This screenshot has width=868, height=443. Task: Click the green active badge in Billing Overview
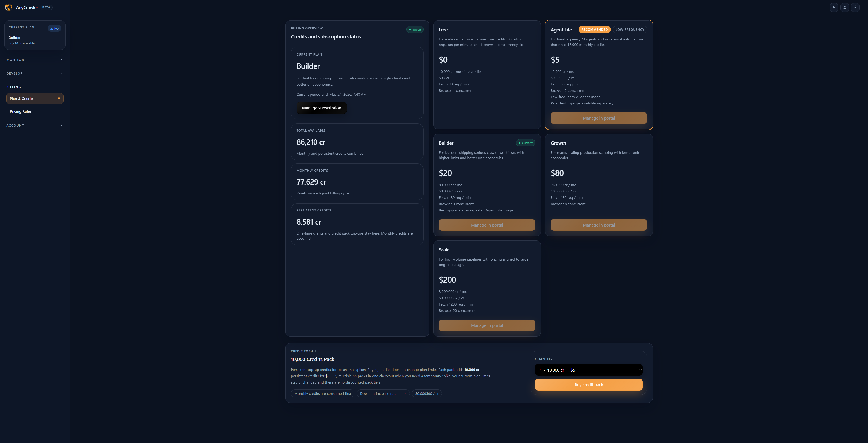(x=415, y=30)
